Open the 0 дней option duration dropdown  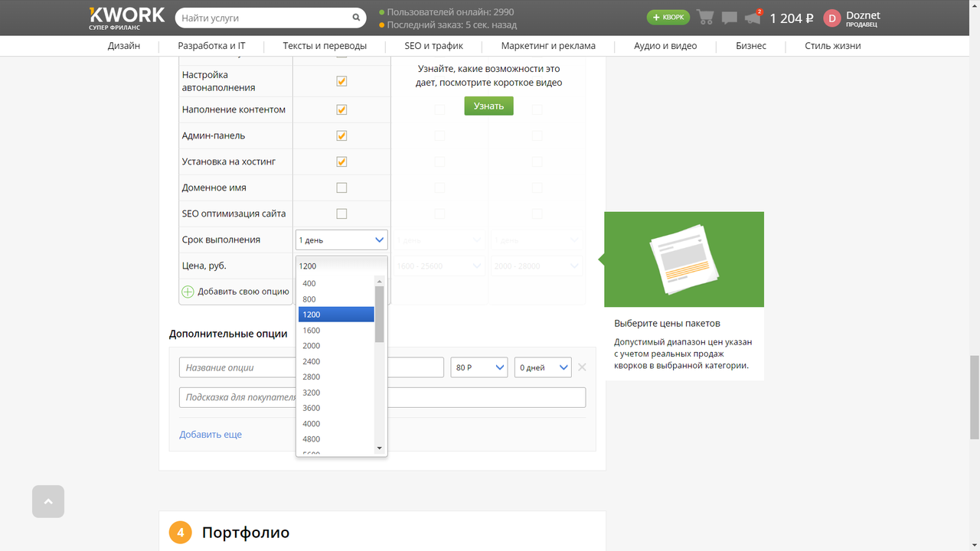tap(543, 367)
